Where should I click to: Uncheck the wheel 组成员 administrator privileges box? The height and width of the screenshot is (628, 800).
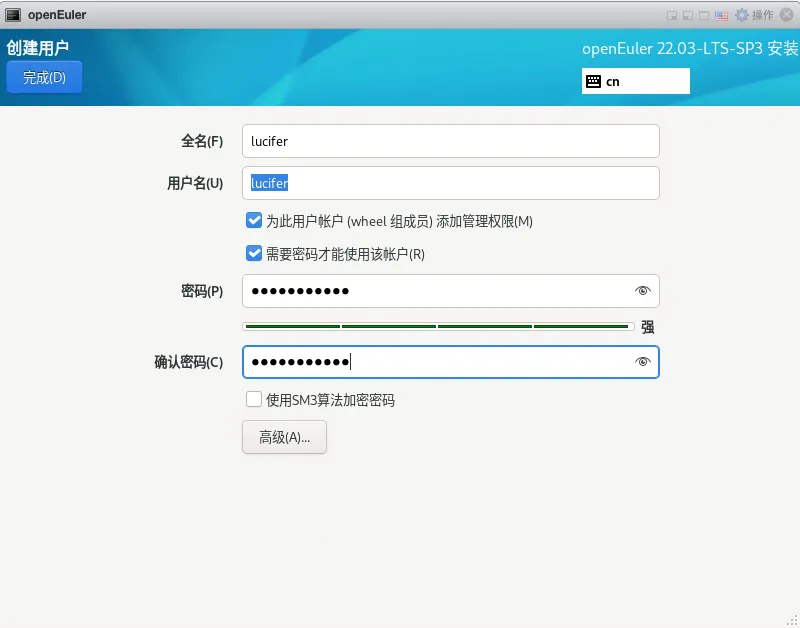[254, 221]
